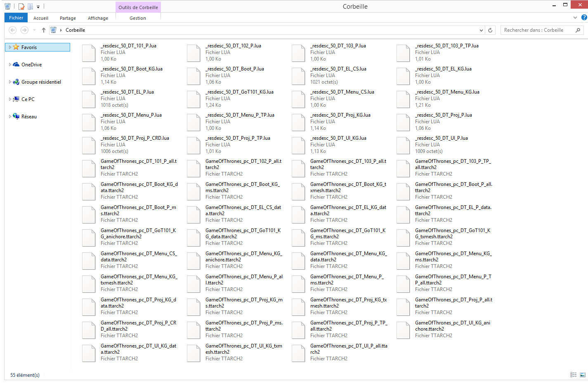Select icon of GameOfThrones_pc_DT_101_P_all.ttarch2

point(89,169)
